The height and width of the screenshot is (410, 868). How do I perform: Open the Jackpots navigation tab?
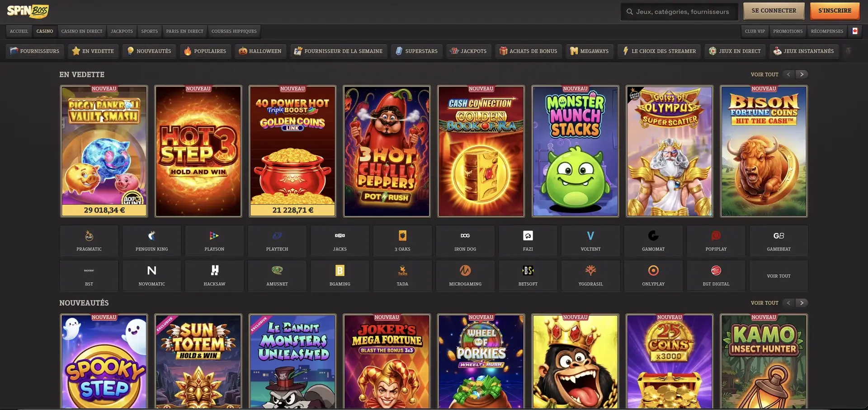click(122, 31)
